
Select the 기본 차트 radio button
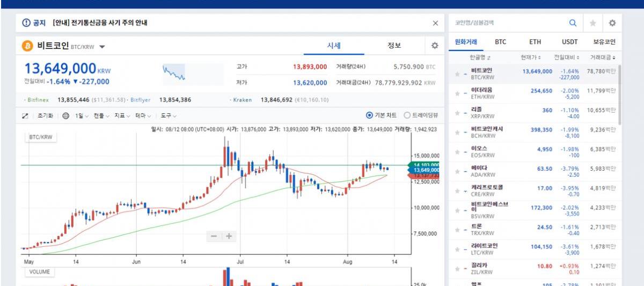[x=369, y=115]
